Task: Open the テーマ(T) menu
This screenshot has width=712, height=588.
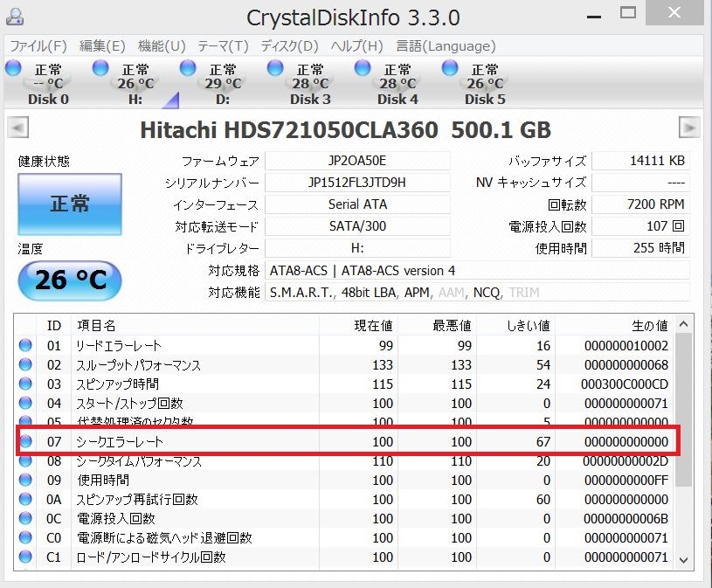Action: pos(223,45)
